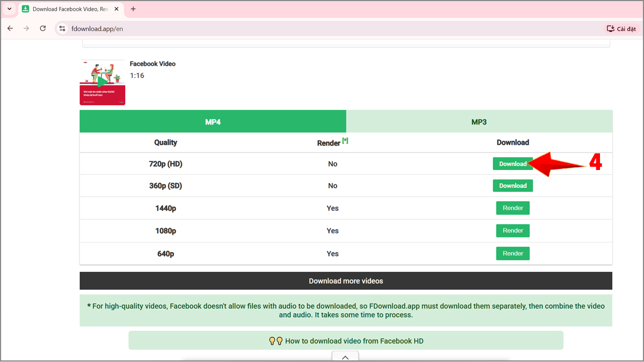Open the browser tab search dropdown
This screenshot has width=644, height=362.
(x=9, y=9)
